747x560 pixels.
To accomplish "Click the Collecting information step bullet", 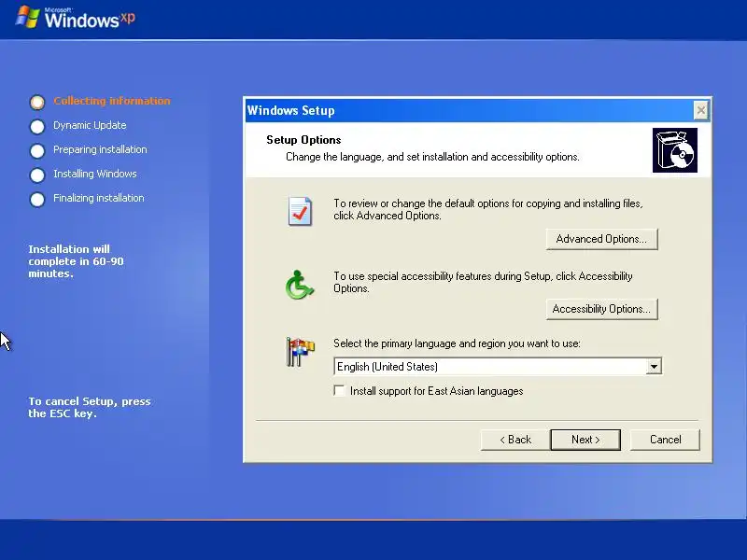I will [37, 102].
